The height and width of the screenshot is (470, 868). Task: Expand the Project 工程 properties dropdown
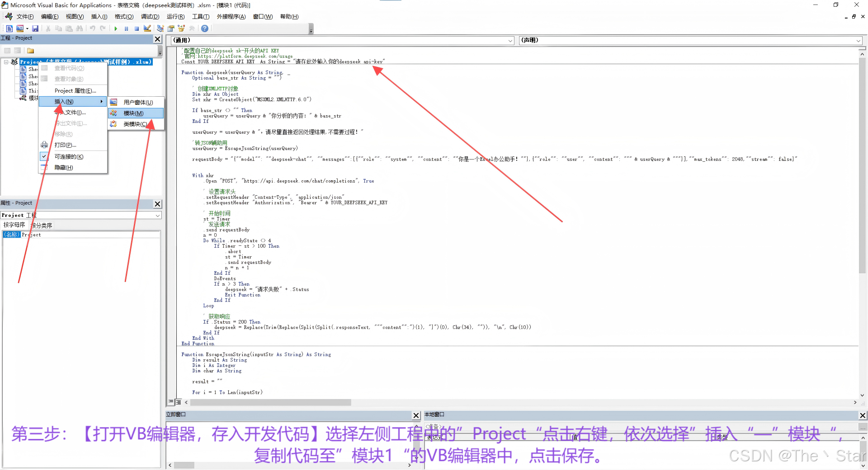point(158,216)
